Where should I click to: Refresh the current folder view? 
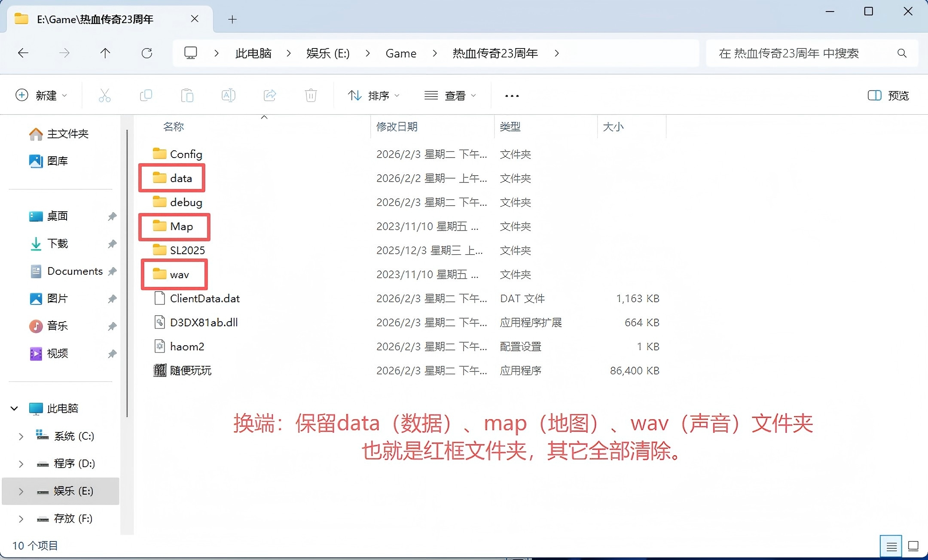point(147,53)
